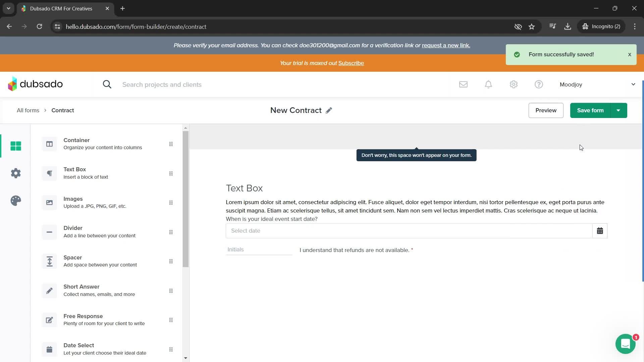Select the Free Response element icon
This screenshot has width=644, height=362.
(x=49, y=320)
